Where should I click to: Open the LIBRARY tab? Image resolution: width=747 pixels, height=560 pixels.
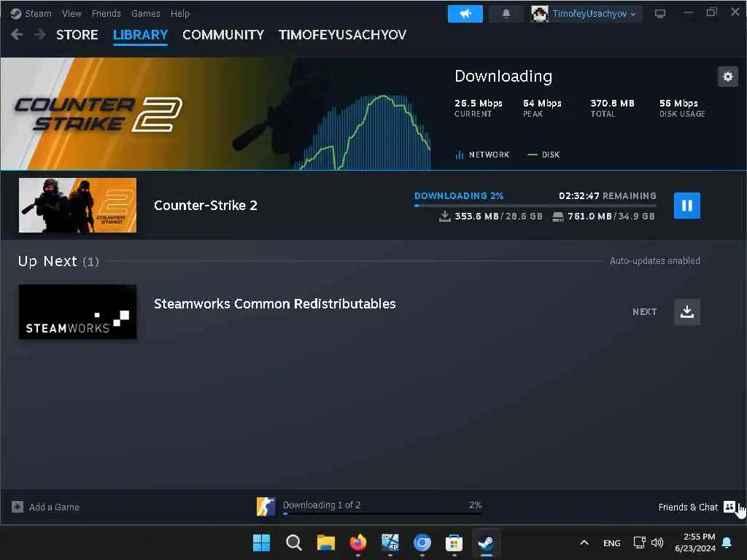coord(140,35)
